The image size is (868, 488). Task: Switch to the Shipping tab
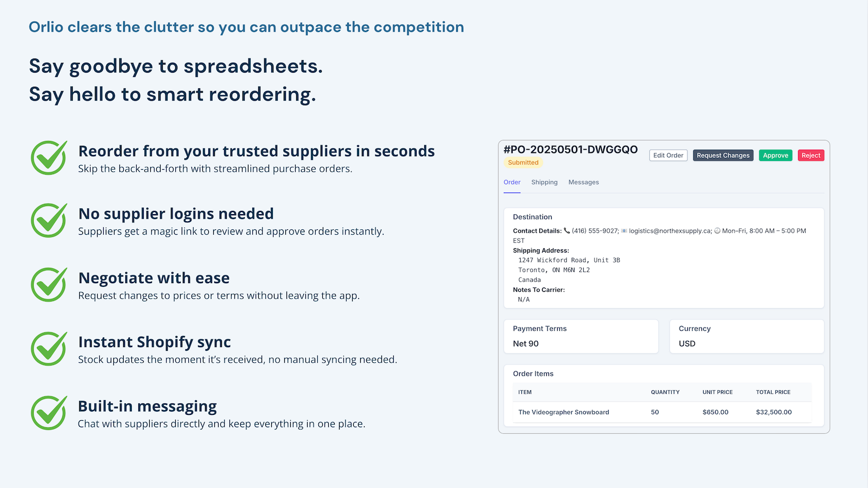point(545,182)
